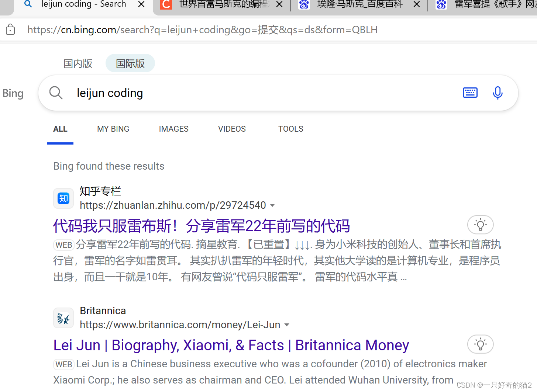Image resolution: width=537 pixels, height=392 pixels.
Task: Click the Zhihu favicon beside 知乎专栏
Action: coord(63,198)
